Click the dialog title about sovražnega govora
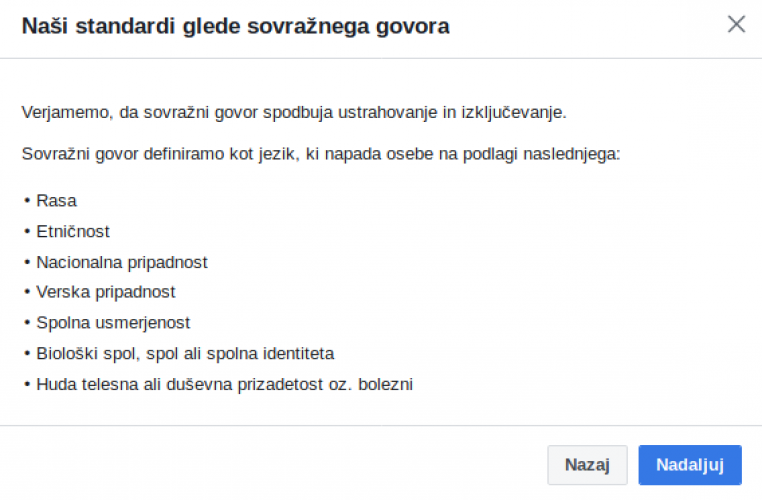This screenshot has width=762, height=500. 235,27
